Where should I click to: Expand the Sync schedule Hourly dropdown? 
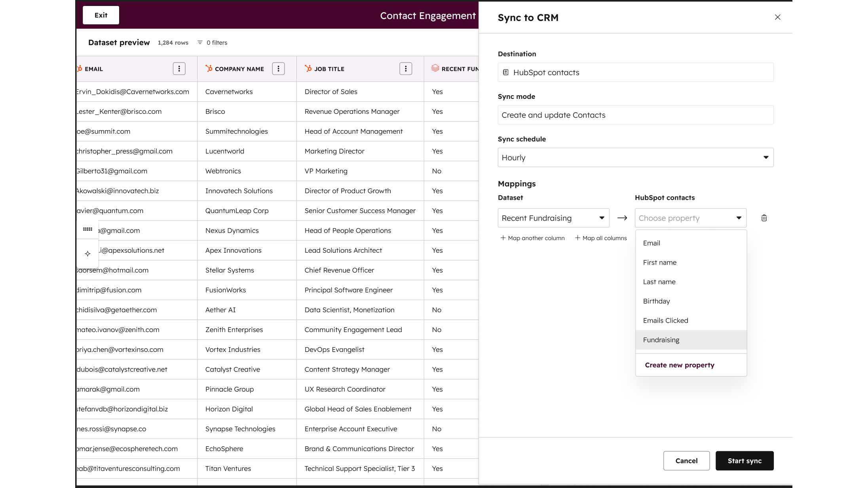coord(635,157)
